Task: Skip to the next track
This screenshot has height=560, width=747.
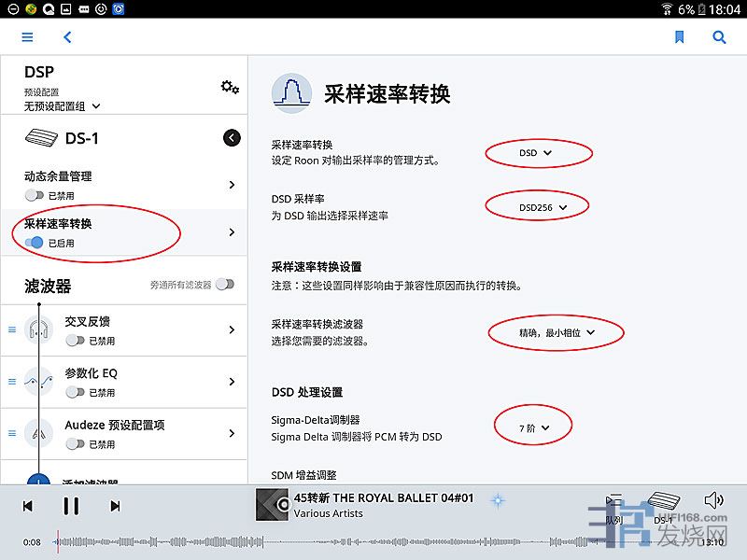Action: 115,506
